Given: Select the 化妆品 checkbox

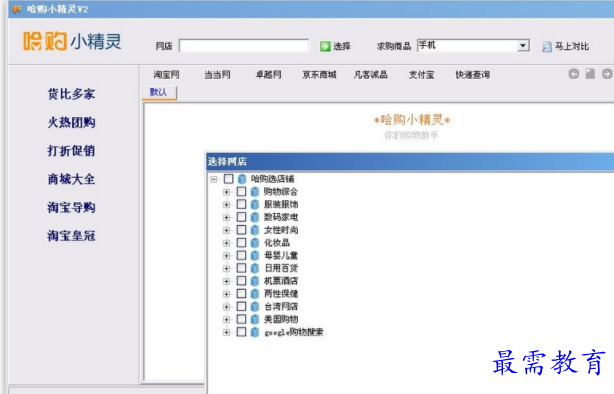Looking at the screenshot, I should pos(241,243).
